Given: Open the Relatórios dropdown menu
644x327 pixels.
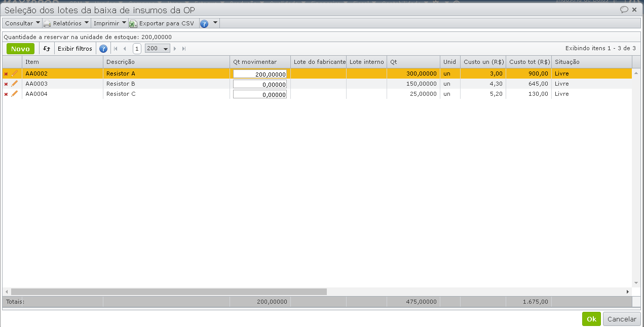Looking at the screenshot, I should point(66,23).
